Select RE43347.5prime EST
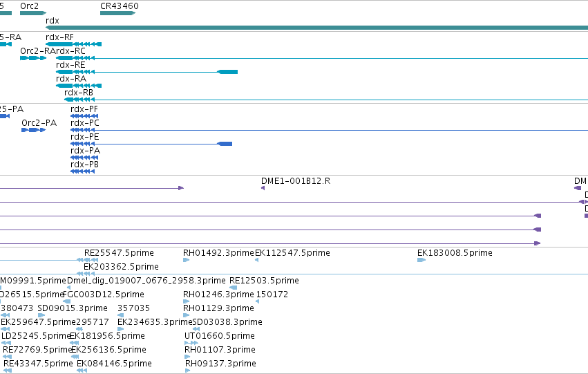 point(38,364)
